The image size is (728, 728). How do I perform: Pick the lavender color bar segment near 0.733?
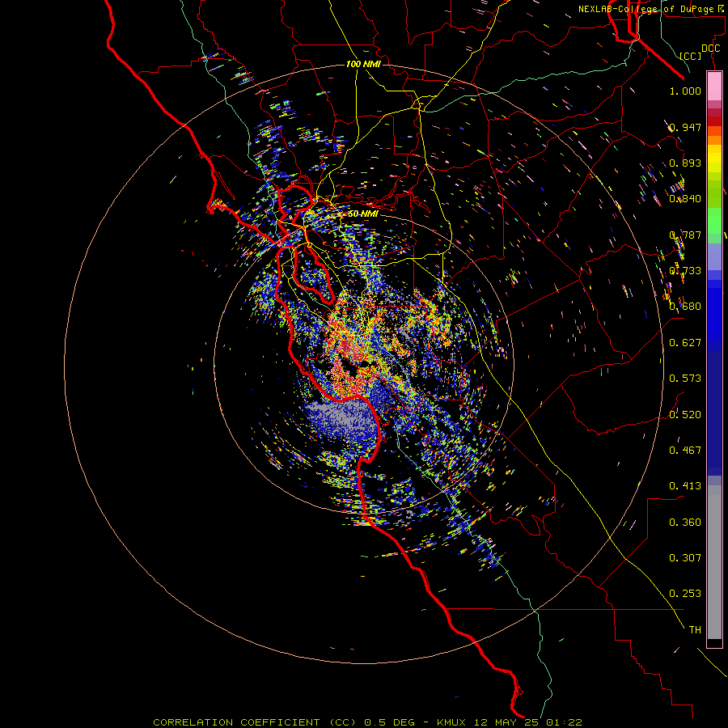click(x=714, y=256)
